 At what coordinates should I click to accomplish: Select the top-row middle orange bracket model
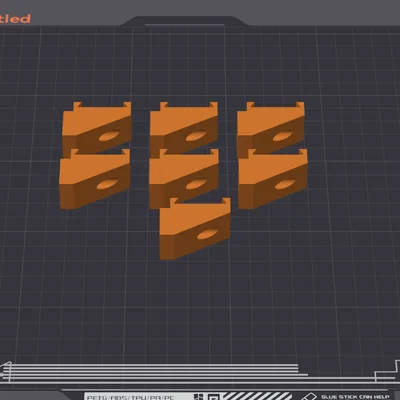click(184, 128)
